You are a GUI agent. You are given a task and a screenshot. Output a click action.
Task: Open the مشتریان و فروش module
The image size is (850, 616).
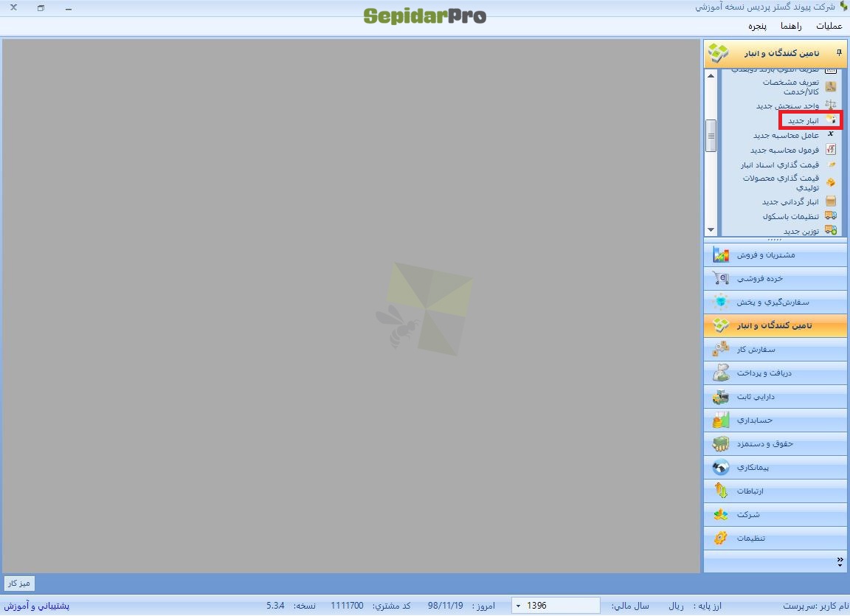click(775, 255)
